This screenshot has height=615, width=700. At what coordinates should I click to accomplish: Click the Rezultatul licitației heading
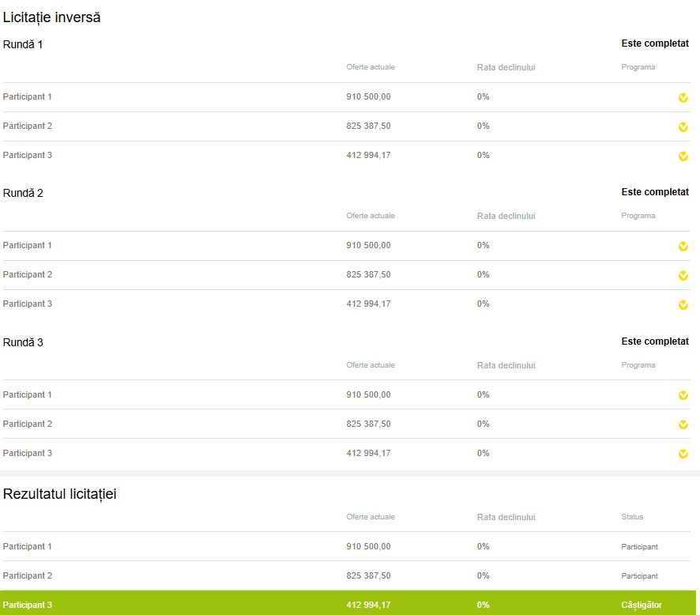point(60,494)
